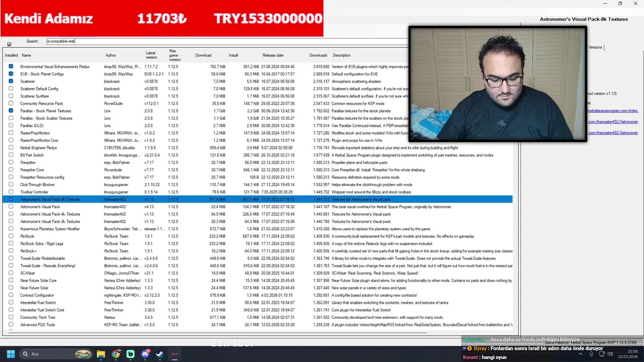Open the kerbalspaceprogram.com/index link
This screenshot has width=644, height=362.
point(612,111)
